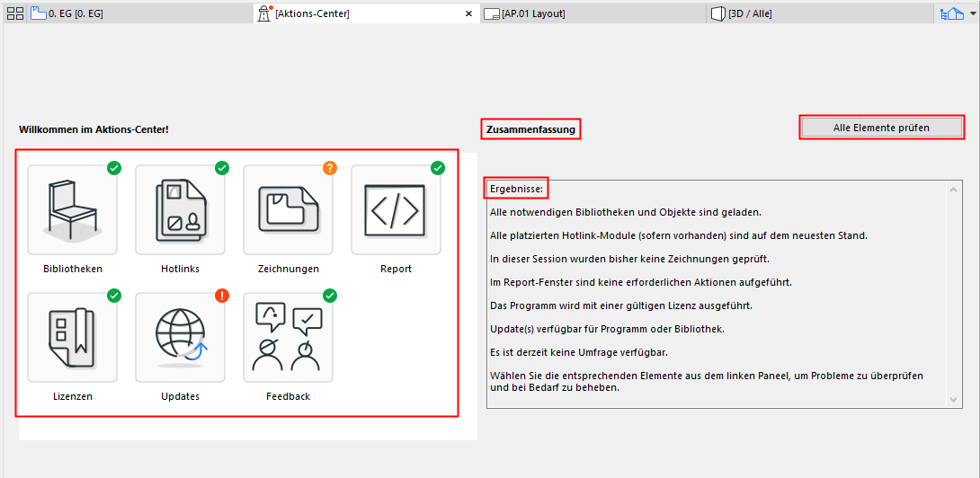Image resolution: width=980 pixels, height=478 pixels.
Task: Click line 'Es ist derzeit keine Umfrage verfügbar.'
Action: (579, 352)
